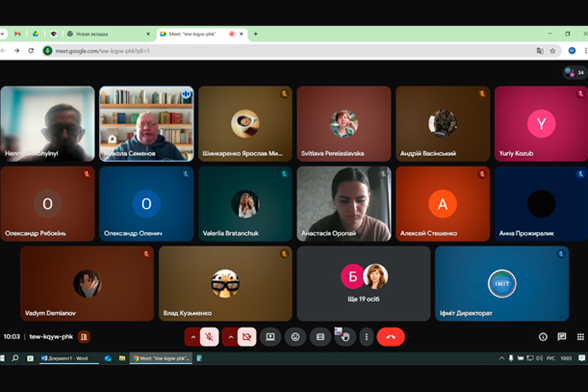Viewport: 588px width, 392px height.
Task: Start presenting your screen
Action: [x=270, y=337]
